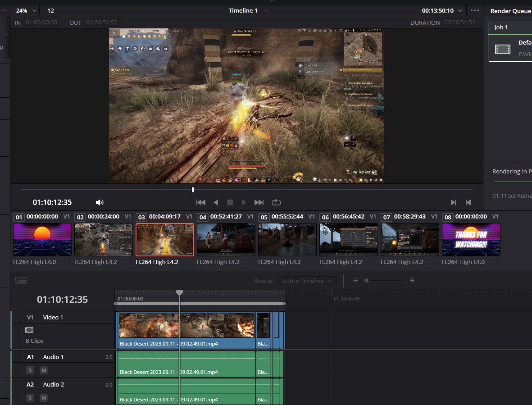
Task: Click the Render Queue panel title
Action: 511,11
